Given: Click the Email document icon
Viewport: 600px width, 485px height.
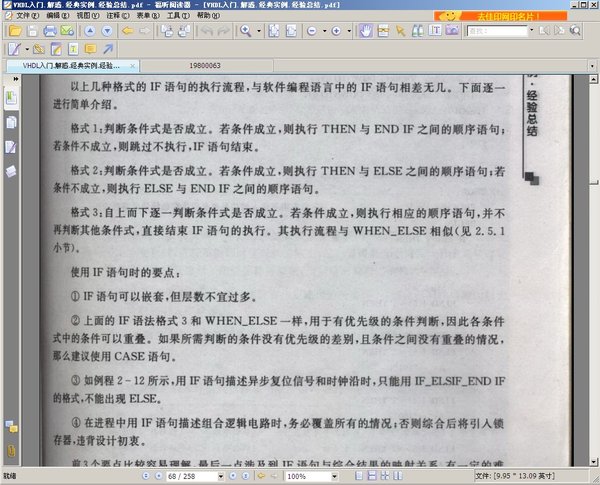Looking at the screenshot, I should tap(67, 31).
